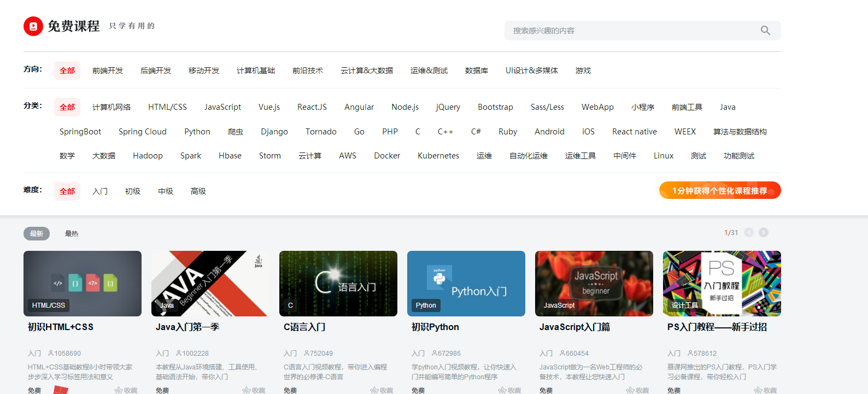Open the 初识HTML+CSS course thumbnail
The width and height of the screenshot is (868, 394).
(x=83, y=284)
